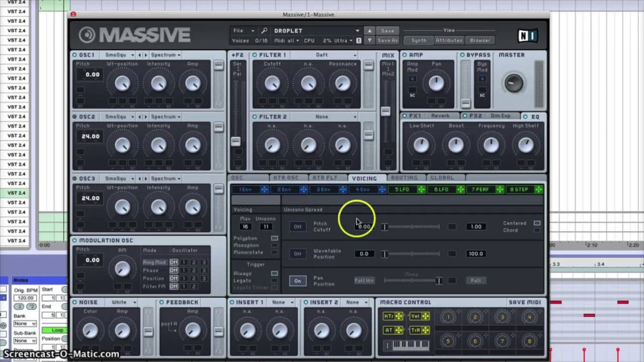Enable Monophon voicing mode

tap(274, 245)
